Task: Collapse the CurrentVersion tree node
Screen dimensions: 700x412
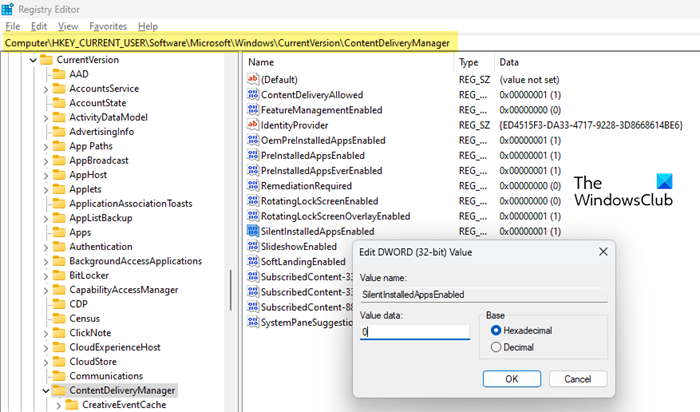Action: (x=33, y=60)
